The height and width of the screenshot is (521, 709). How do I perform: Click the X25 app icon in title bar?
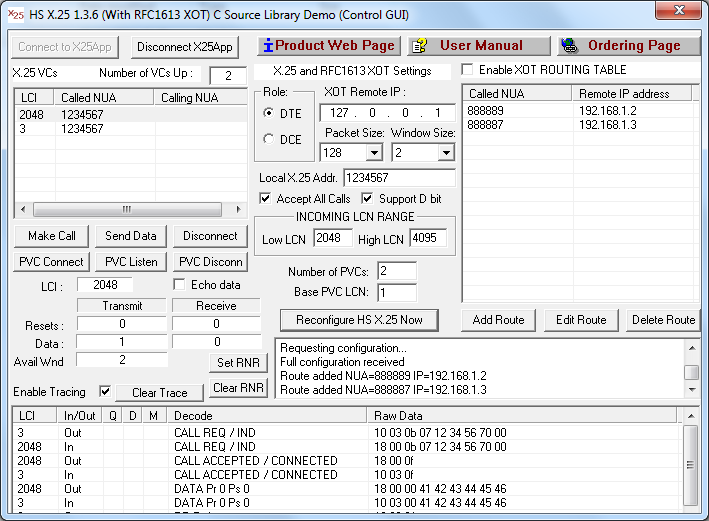[15, 14]
